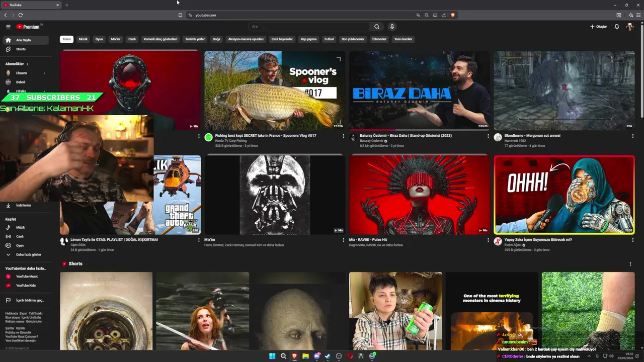Select the Müzik filter chip
This screenshot has width=644, height=362.
[x=83, y=39]
